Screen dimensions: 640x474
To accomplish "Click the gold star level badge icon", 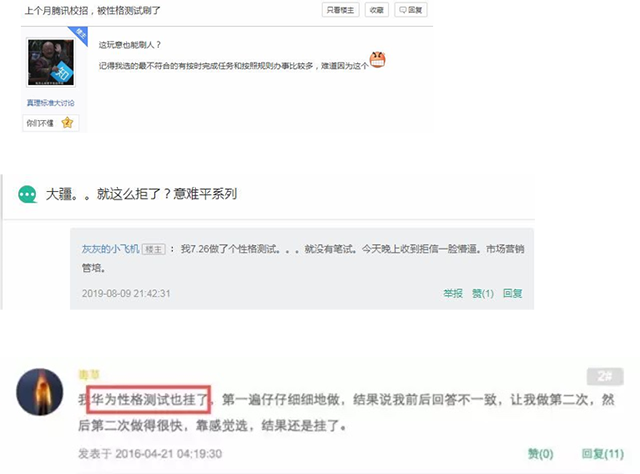I will [67, 122].
